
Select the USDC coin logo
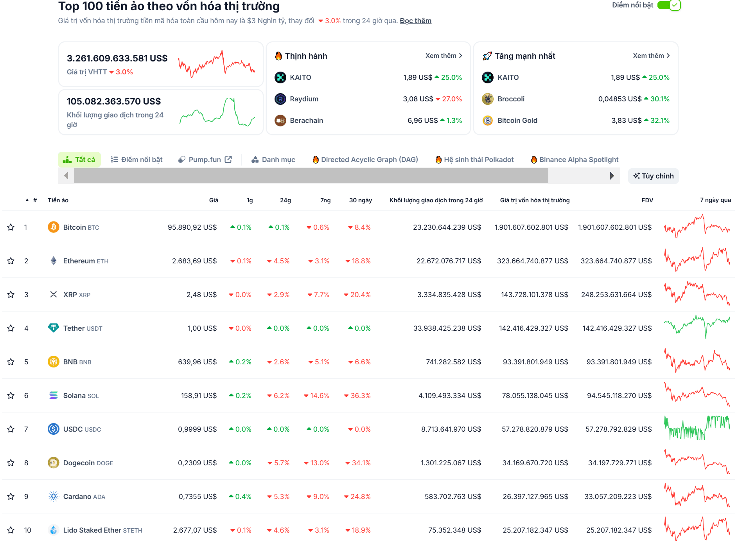54,429
